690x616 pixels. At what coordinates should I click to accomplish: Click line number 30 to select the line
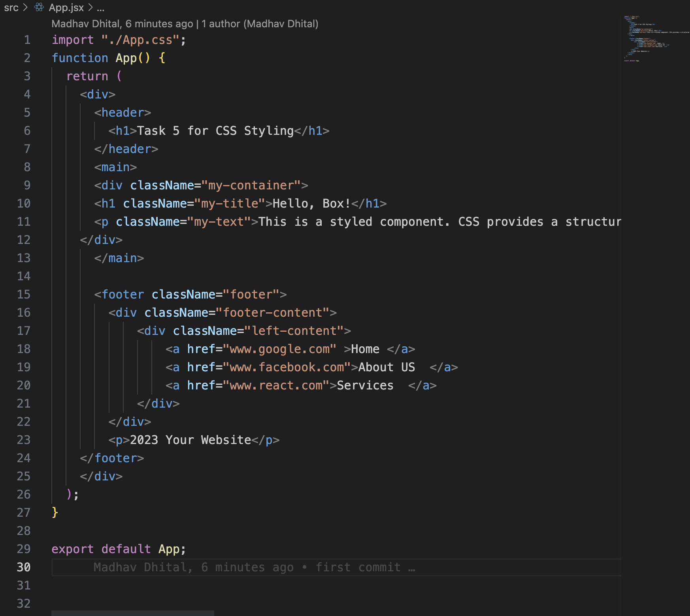pyautogui.click(x=24, y=567)
